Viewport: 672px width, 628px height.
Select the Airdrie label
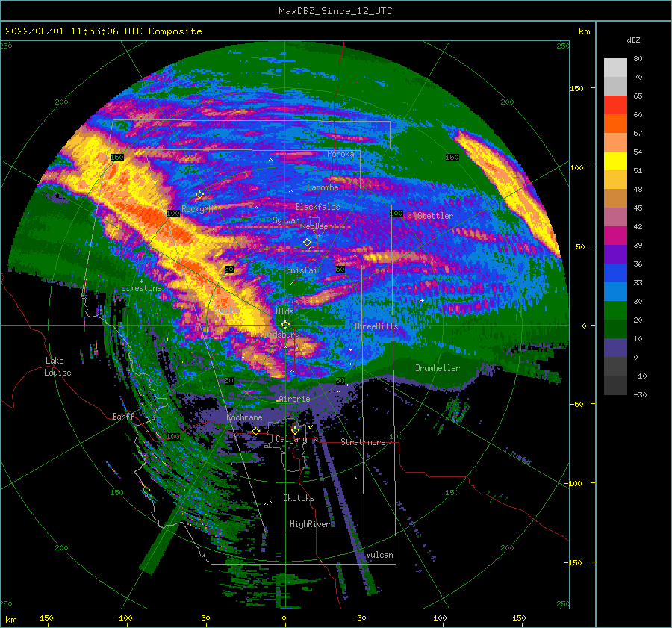(x=294, y=399)
